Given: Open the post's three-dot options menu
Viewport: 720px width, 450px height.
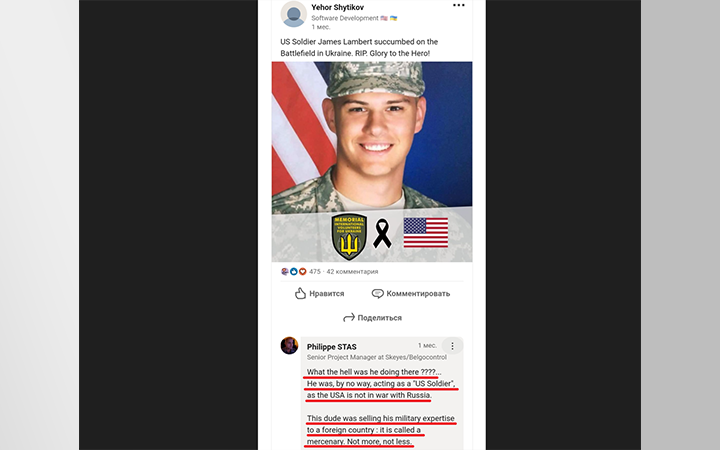Looking at the screenshot, I should coord(458,6).
